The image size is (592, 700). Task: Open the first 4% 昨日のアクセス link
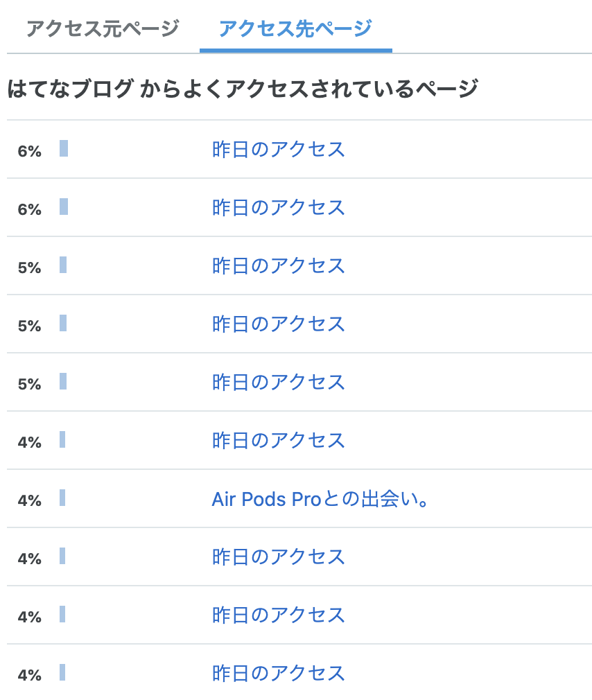click(x=278, y=441)
